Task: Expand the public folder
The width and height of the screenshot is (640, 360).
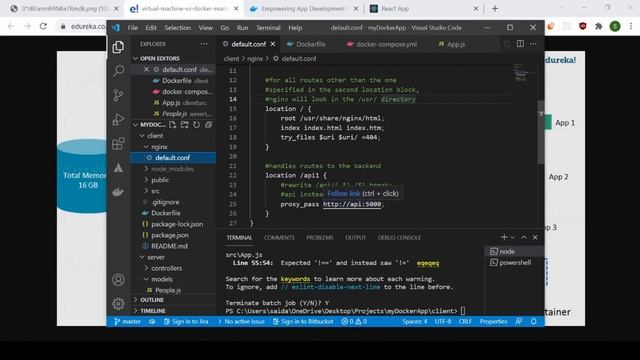Action: [x=160, y=180]
